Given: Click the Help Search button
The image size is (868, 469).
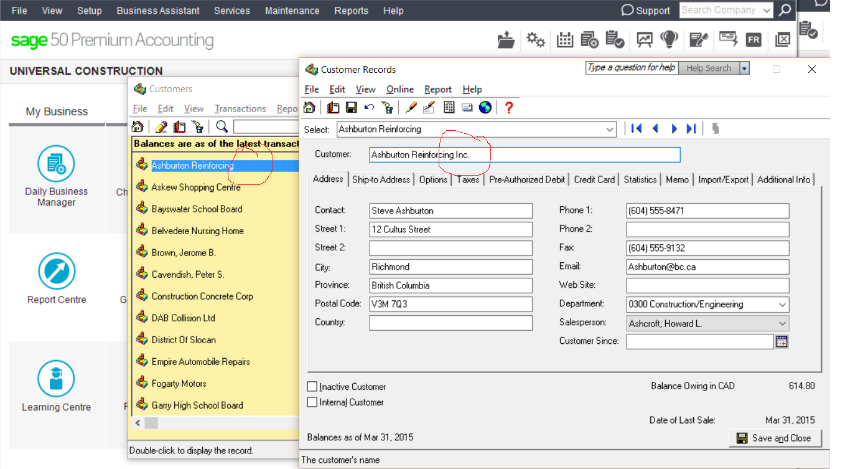Looking at the screenshot, I should click(709, 69).
